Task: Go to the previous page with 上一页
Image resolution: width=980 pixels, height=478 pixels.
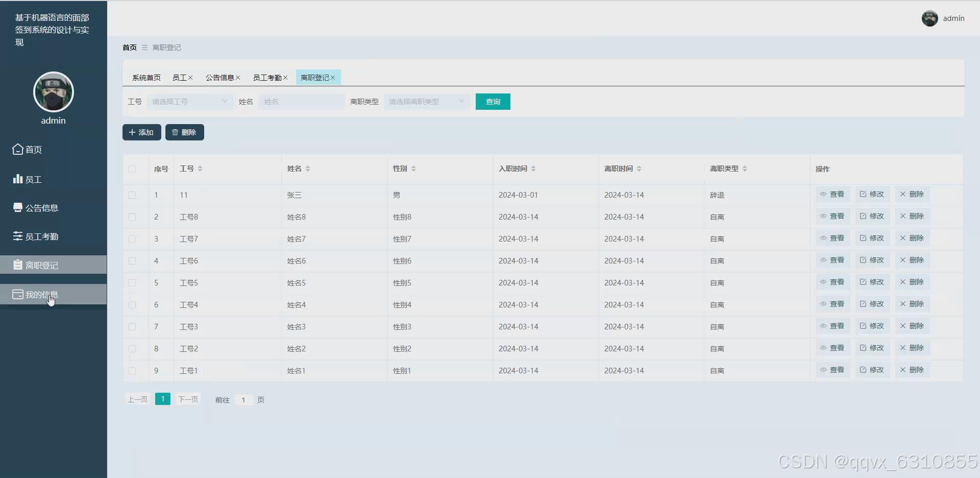Action: (x=137, y=399)
